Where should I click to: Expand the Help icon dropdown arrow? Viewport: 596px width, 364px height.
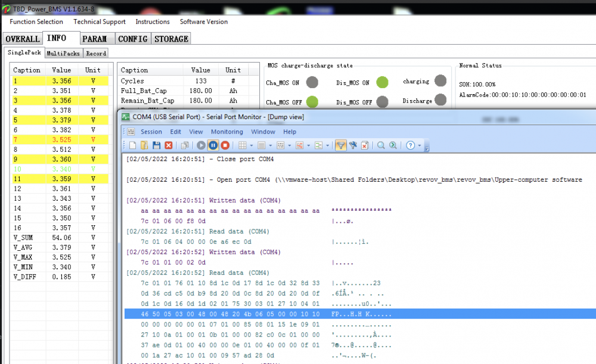419,145
